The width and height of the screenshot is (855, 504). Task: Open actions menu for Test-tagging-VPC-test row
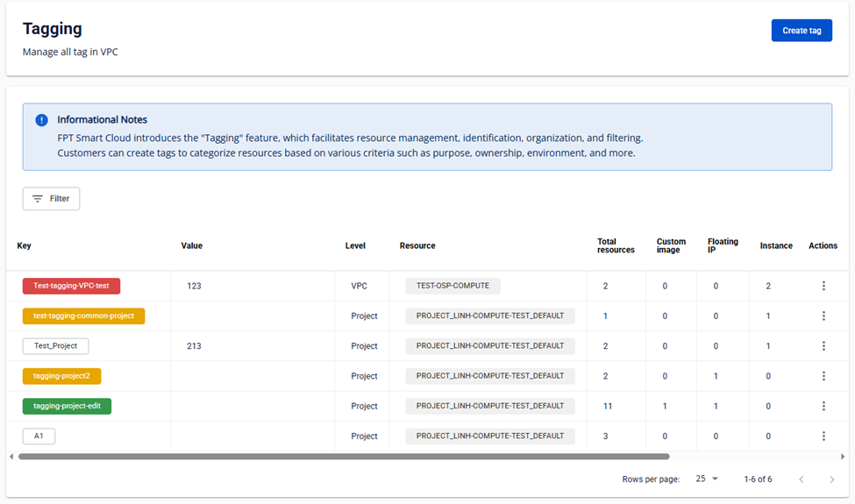[x=823, y=286]
